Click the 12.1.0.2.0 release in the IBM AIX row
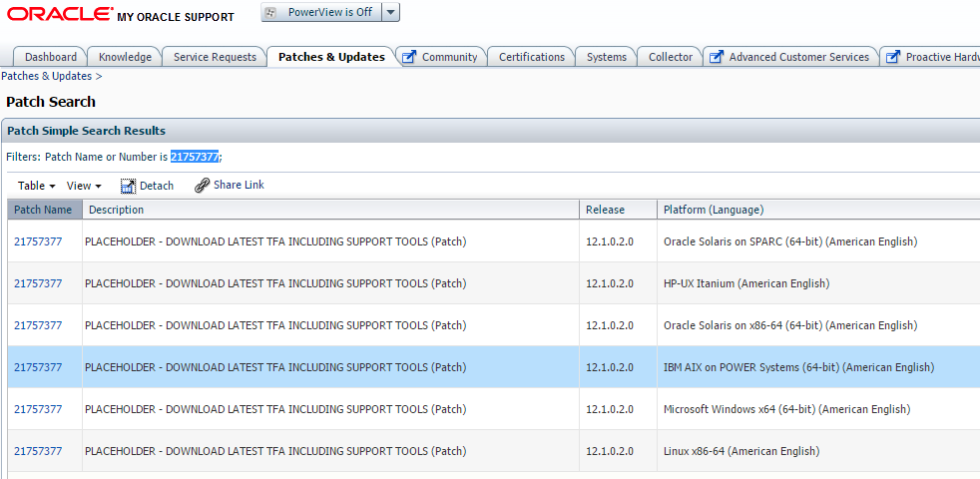Viewport: 980px width, 479px height. [610, 367]
